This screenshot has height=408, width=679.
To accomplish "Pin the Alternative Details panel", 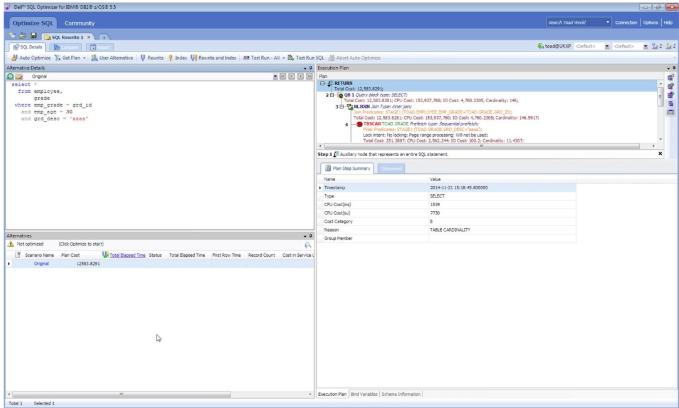I will [310, 68].
